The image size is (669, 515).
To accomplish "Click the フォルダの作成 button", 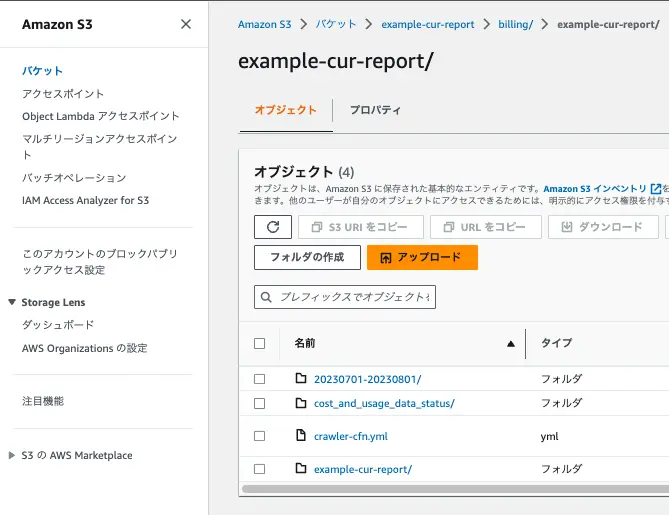I will tap(306, 257).
